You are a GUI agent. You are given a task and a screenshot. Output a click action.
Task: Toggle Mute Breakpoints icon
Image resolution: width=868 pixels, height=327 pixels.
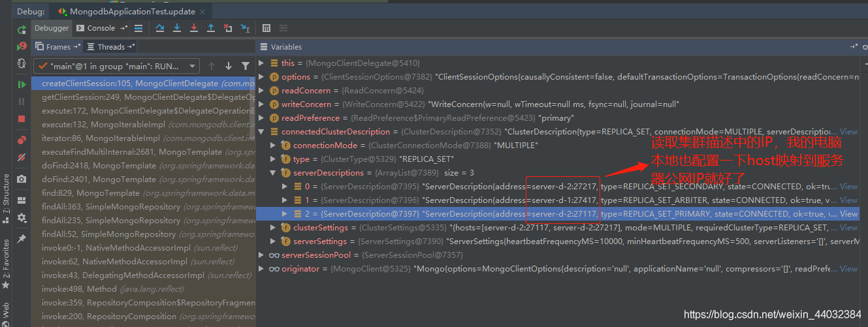coord(22,157)
